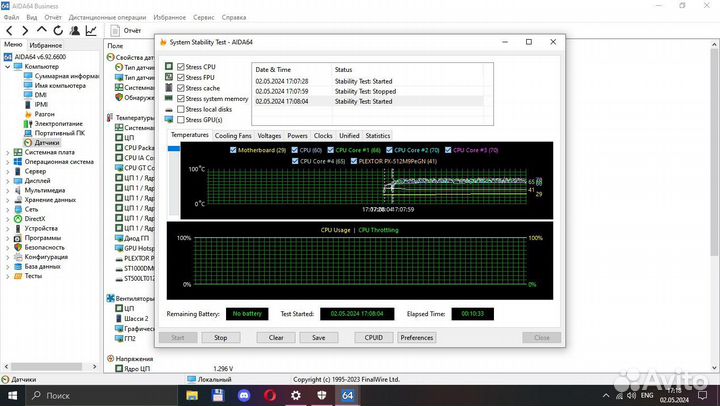Toggle the Stress cache checkbox
Viewport: 720px width, 406px height.
[181, 88]
